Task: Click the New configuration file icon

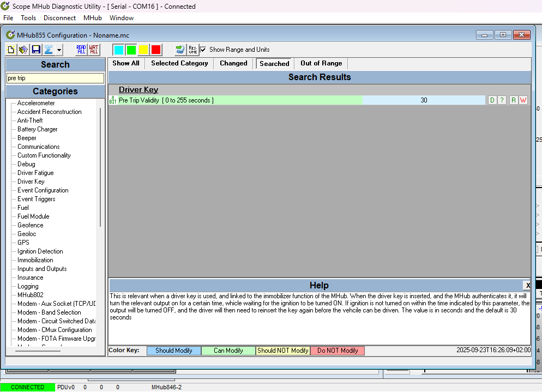Action: pyautogui.click(x=11, y=50)
